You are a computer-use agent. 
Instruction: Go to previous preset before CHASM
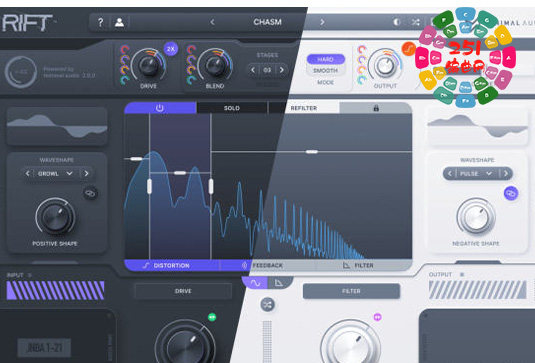coord(212,22)
